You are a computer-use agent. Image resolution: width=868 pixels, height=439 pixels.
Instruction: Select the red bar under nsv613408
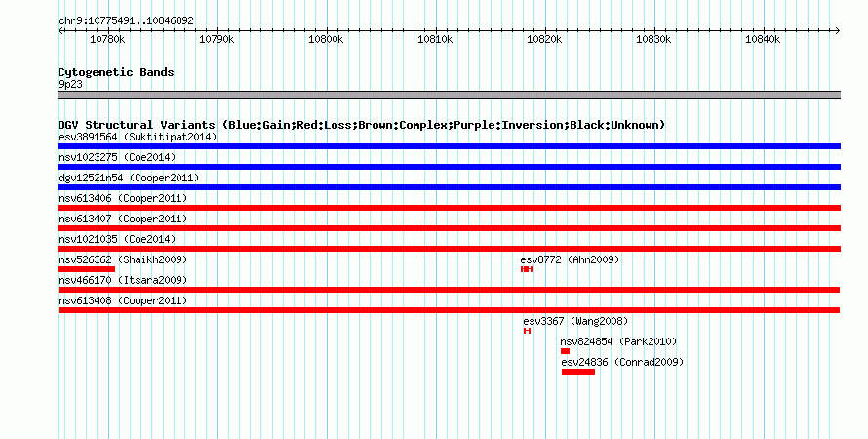pos(449,310)
